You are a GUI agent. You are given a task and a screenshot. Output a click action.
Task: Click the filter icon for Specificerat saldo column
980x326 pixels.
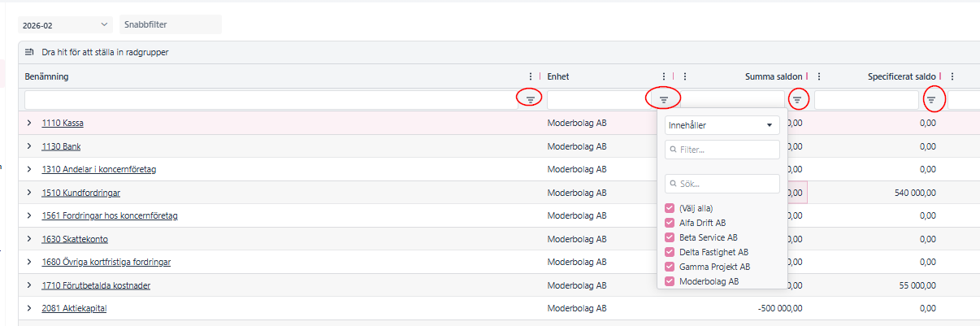[931, 99]
